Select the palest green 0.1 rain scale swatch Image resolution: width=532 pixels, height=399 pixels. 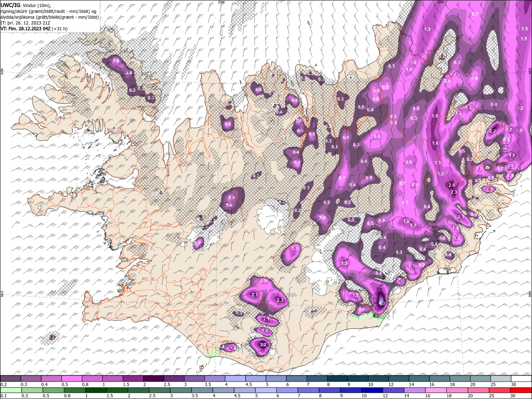[x=11, y=390]
